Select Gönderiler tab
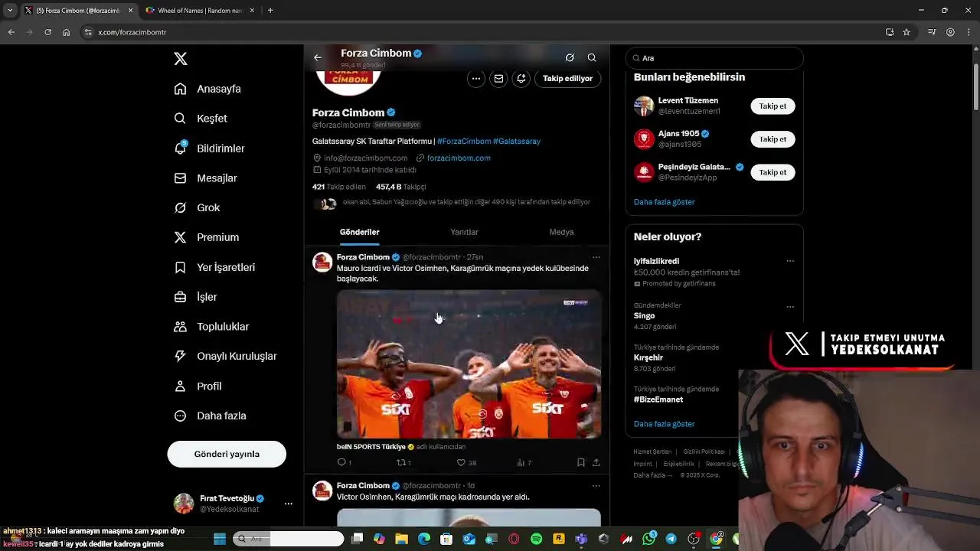The width and height of the screenshot is (980, 551). coord(359,232)
